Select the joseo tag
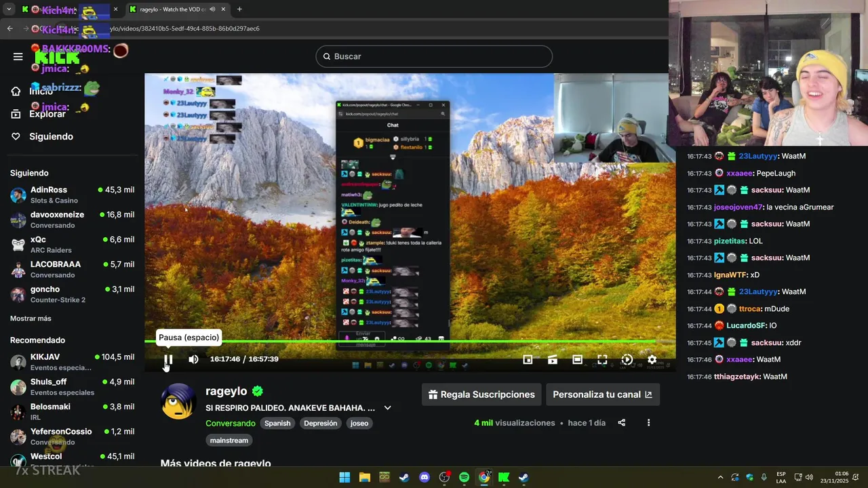This screenshot has height=488, width=868. (x=359, y=423)
